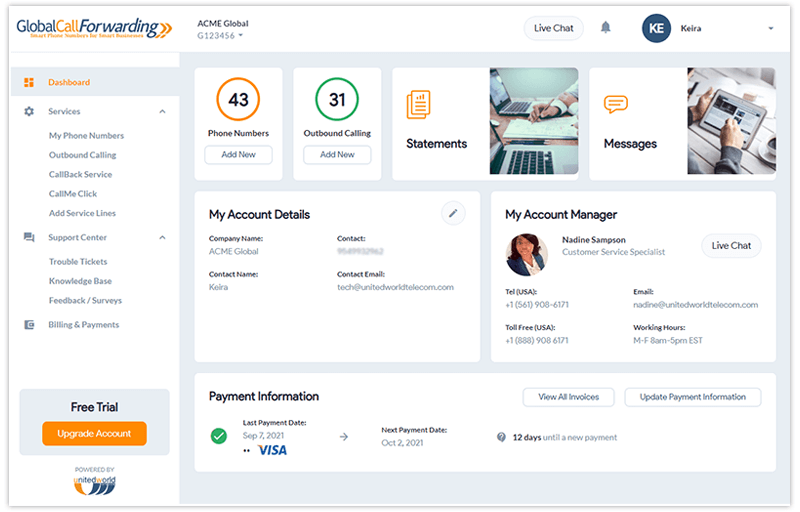Click View All Invoices
Screen dimensions: 800x512
click(x=568, y=397)
